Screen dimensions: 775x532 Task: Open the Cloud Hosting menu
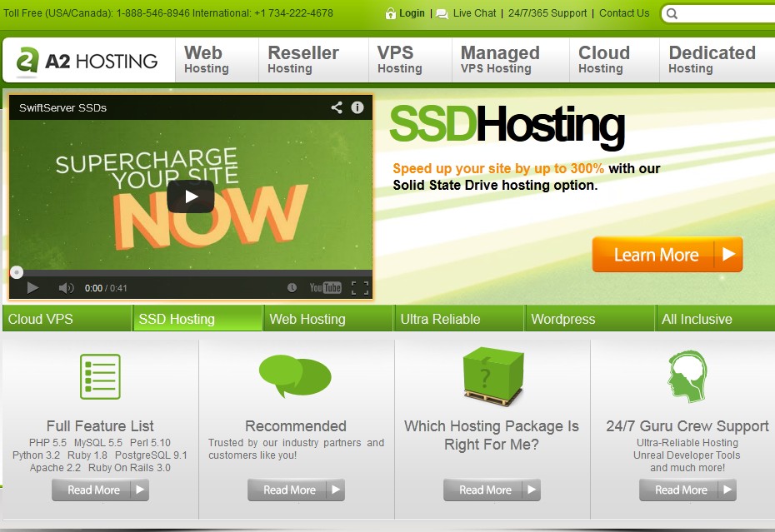615,60
